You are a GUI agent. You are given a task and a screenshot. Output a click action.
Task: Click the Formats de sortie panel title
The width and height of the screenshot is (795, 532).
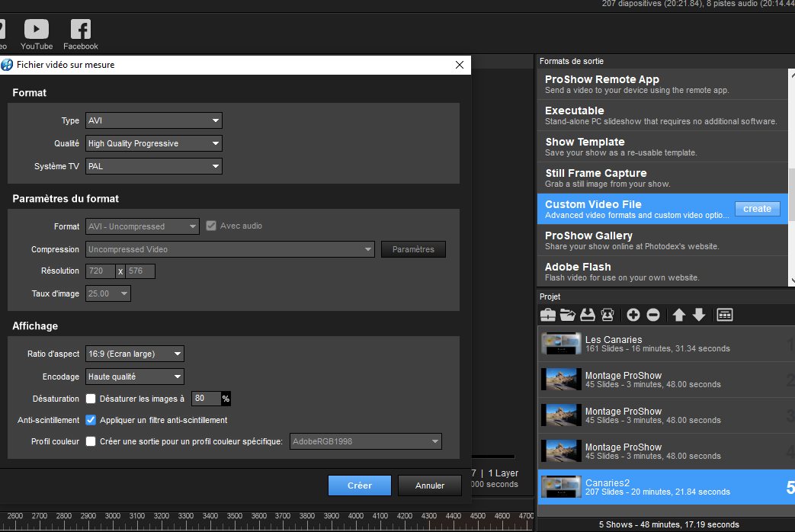(x=572, y=61)
